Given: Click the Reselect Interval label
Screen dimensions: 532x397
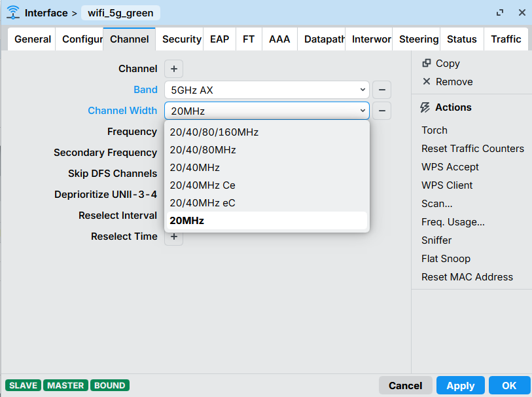Looking at the screenshot, I should 118,216.
